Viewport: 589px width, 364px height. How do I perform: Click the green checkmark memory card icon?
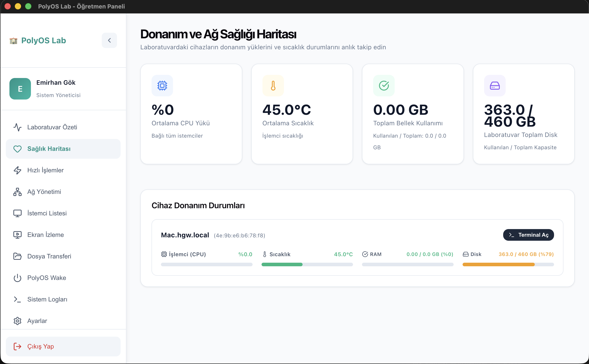point(384,86)
